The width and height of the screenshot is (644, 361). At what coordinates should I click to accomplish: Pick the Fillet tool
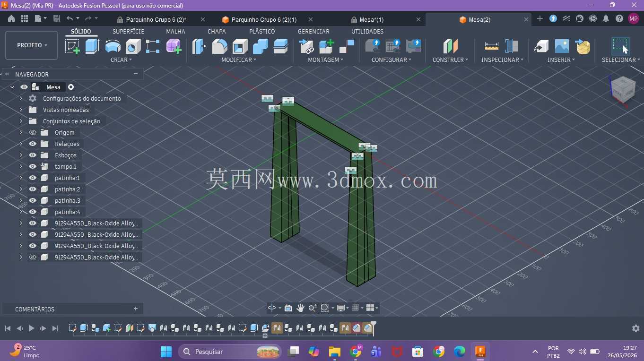(219, 46)
